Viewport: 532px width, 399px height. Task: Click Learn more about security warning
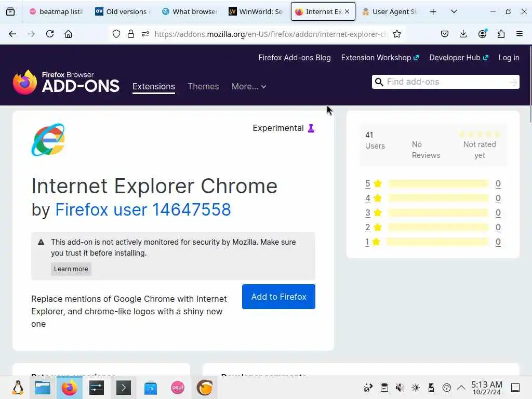[x=71, y=269]
